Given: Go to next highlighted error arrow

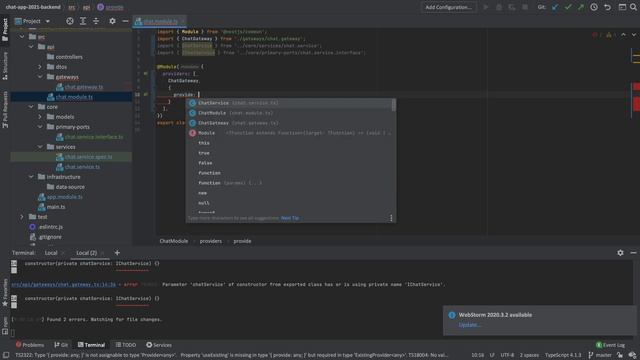Looking at the screenshot, I should (634, 35).
